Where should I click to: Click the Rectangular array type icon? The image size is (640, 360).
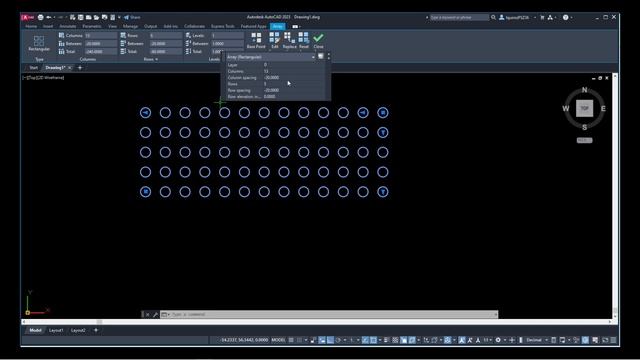coord(39,43)
